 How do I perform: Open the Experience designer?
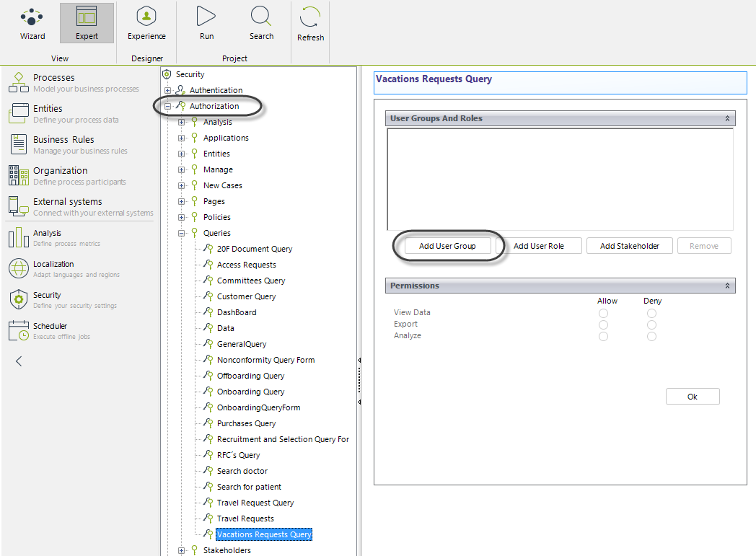146,23
